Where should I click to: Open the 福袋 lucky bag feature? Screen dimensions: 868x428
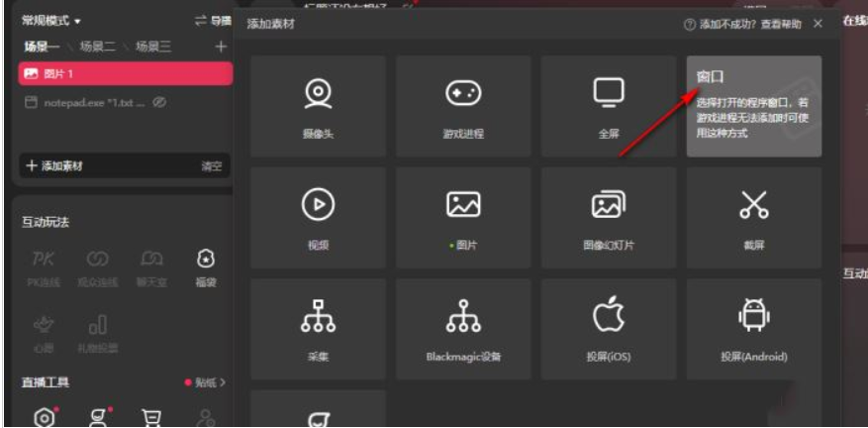206,267
